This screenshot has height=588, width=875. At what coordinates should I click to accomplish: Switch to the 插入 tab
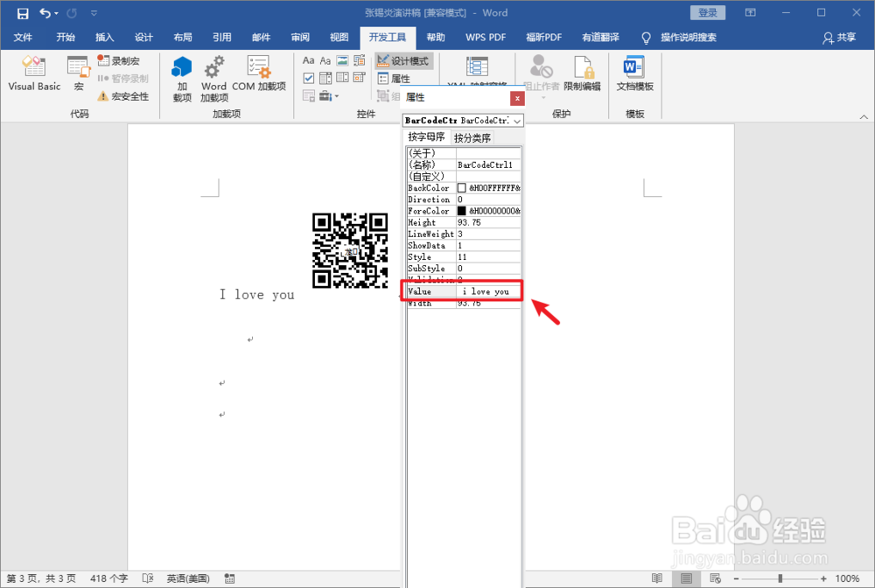[x=104, y=38]
